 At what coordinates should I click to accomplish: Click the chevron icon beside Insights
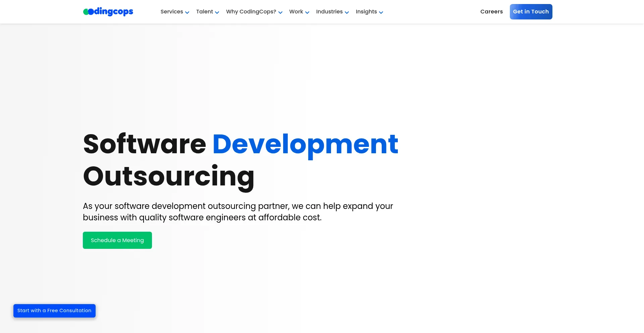click(381, 12)
